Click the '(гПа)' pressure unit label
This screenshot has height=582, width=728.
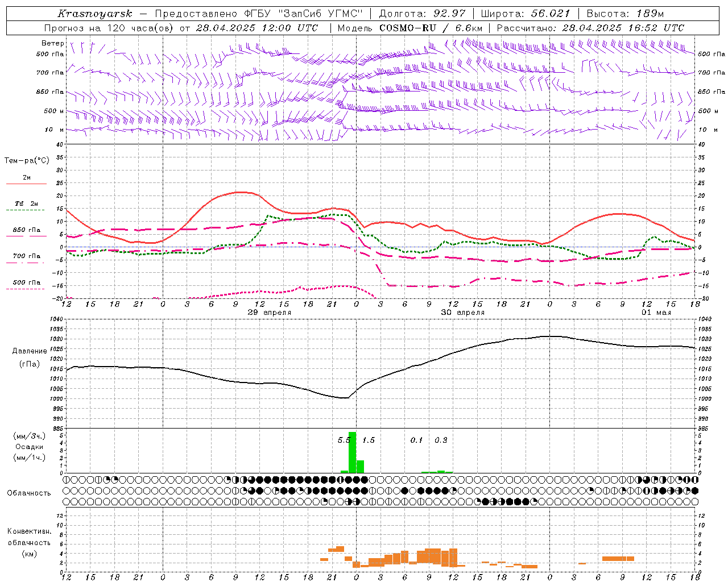pos(30,364)
